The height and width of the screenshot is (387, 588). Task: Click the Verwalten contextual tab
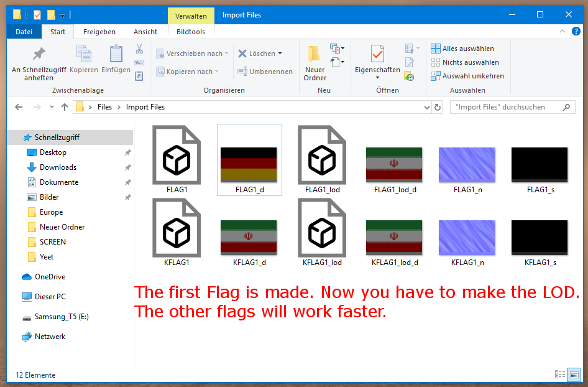pyautogui.click(x=191, y=16)
